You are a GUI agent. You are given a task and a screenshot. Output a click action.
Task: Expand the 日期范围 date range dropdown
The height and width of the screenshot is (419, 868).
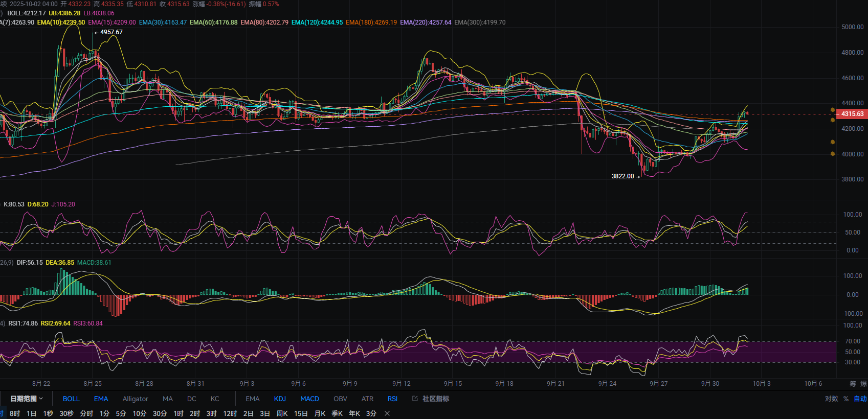(x=27, y=399)
